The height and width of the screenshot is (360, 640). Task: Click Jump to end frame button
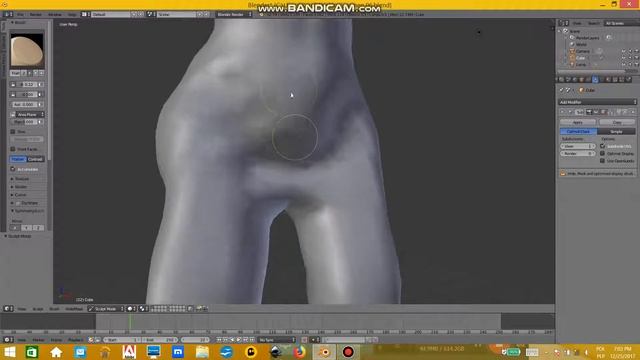point(252,340)
